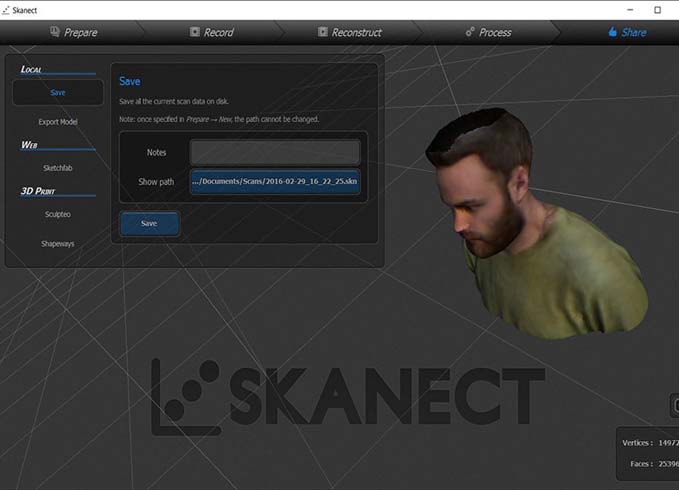Viewport: 679px width, 490px height.
Task: Click the Faces count text
Action: point(654,464)
